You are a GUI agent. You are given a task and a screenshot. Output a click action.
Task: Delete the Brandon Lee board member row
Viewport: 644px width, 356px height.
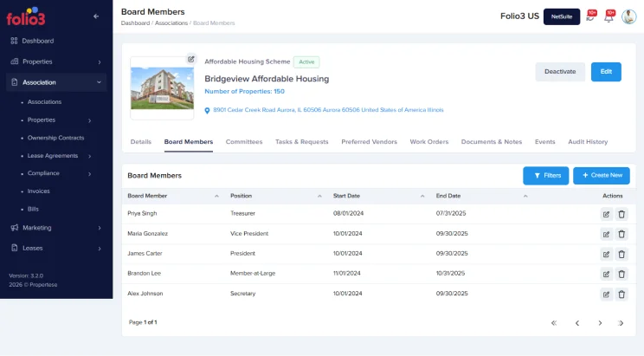coord(621,274)
